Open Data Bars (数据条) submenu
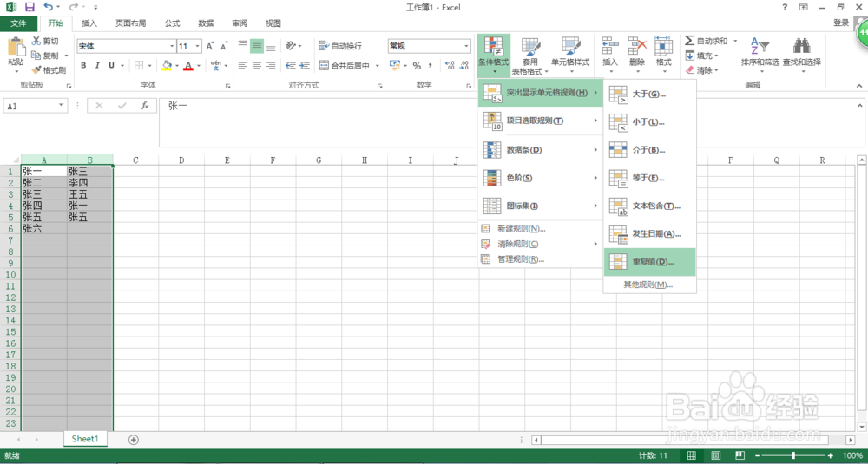 [540, 150]
